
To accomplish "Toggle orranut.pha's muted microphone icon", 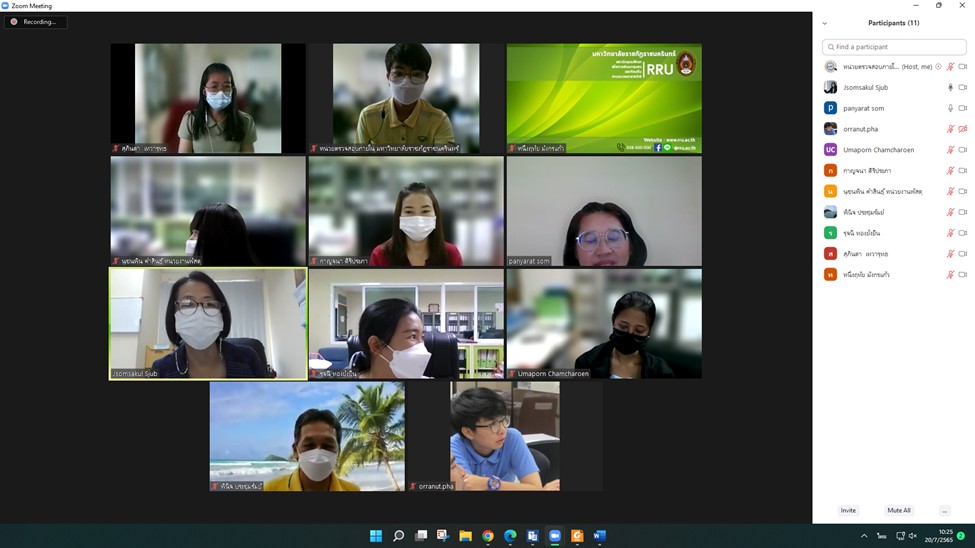I will point(950,129).
